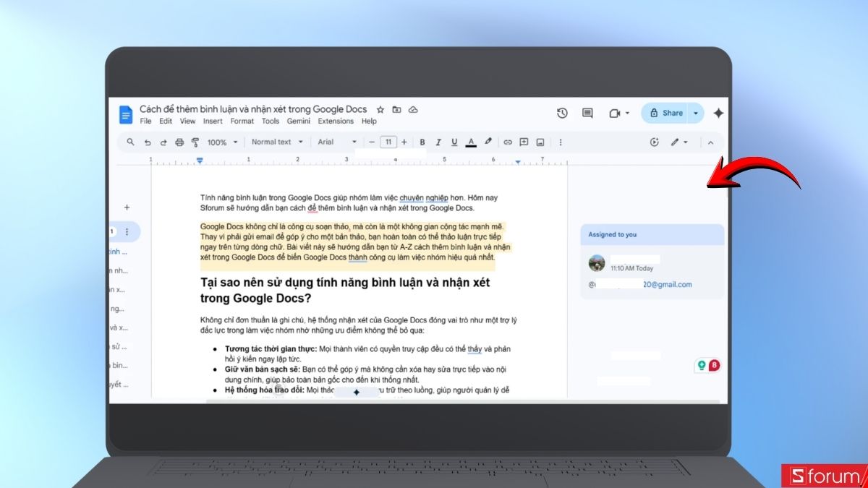
Task: Open the Gemini sparkle icon at top right
Action: coord(718,113)
